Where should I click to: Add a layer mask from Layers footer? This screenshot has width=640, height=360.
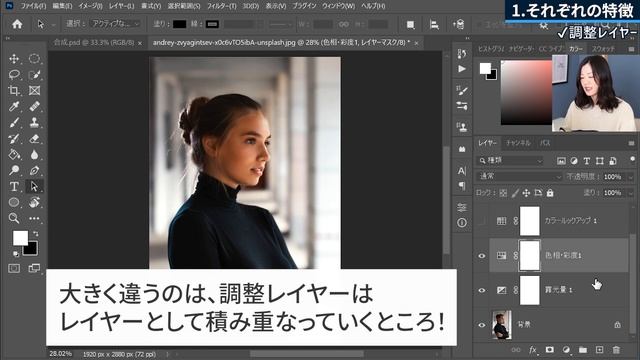coord(549,350)
